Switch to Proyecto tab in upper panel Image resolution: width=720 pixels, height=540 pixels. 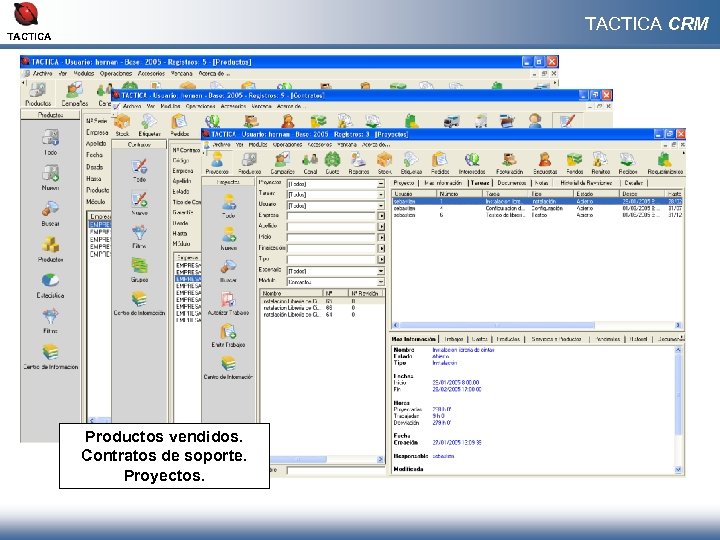tap(404, 183)
